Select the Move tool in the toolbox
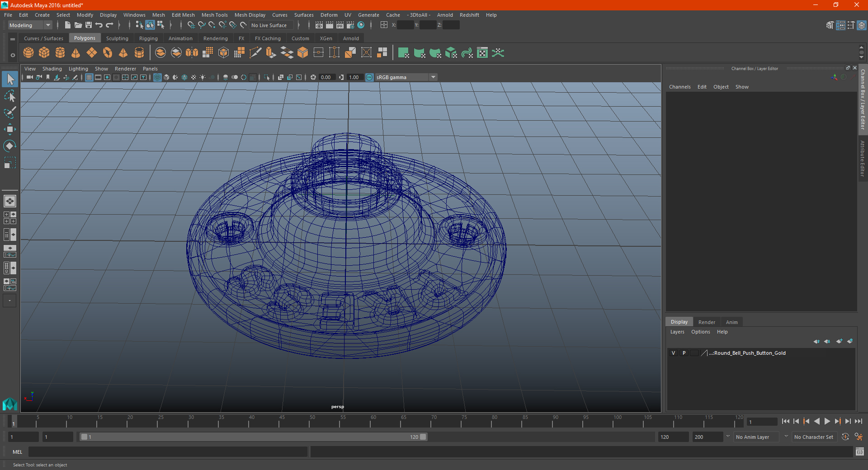 point(9,129)
